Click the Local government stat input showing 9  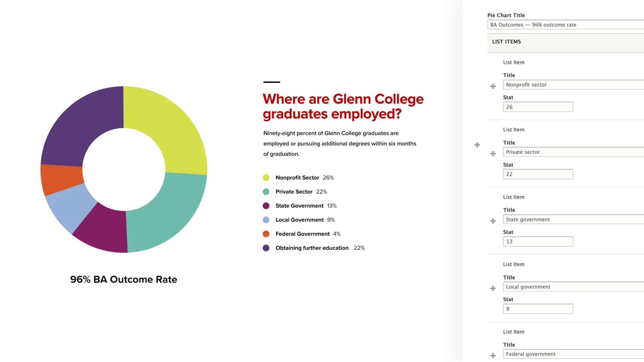pos(538,308)
